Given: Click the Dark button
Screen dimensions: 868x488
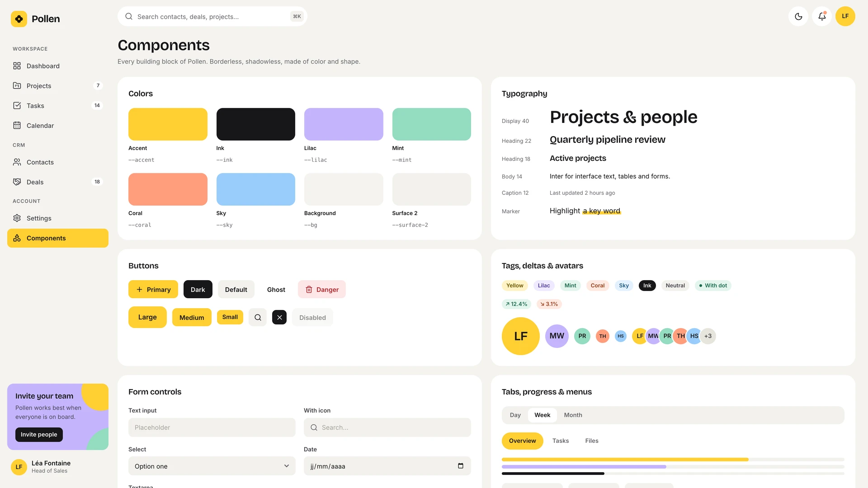Looking at the screenshot, I should coord(198,290).
